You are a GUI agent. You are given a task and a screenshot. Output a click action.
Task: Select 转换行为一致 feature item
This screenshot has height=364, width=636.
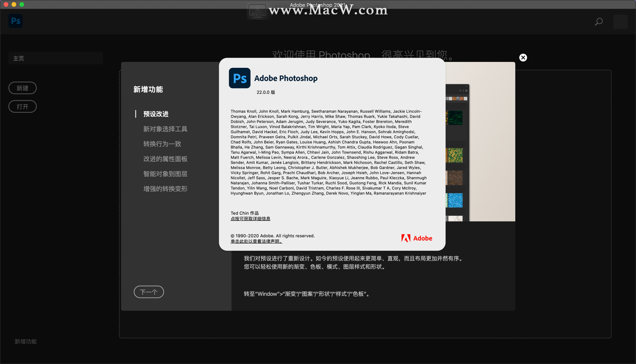point(162,144)
